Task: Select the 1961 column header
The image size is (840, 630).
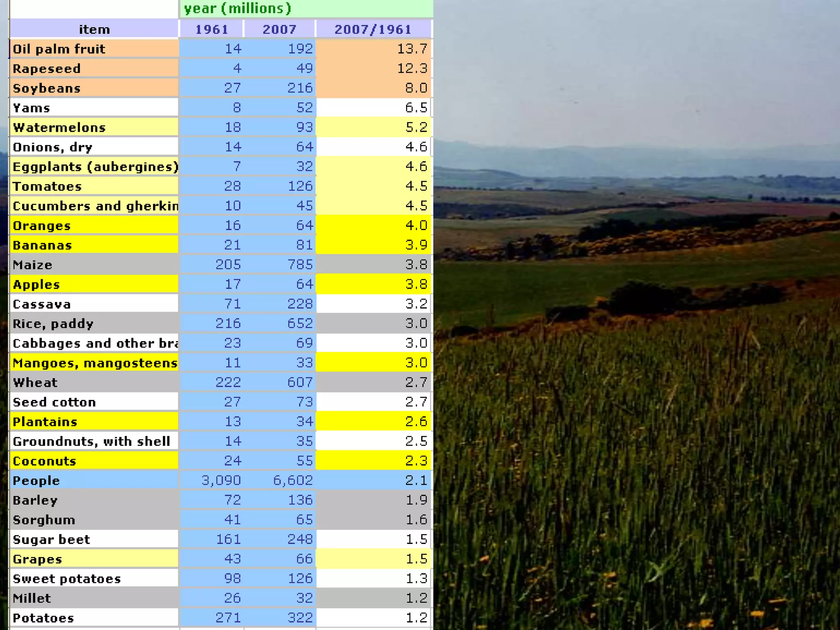Action: tap(211, 30)
